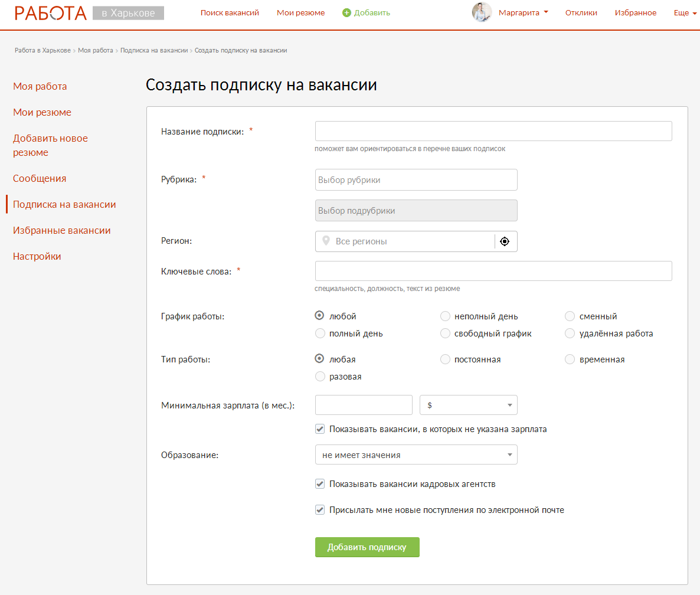Open the 'Выбор рубрики' category selector
Image resolution: width=700 pixels, height=595 pixels.
[x=416, y=180]
